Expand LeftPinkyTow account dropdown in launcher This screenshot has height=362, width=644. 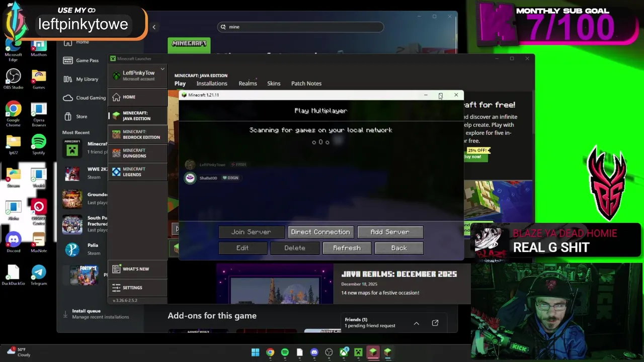point(163,69)
